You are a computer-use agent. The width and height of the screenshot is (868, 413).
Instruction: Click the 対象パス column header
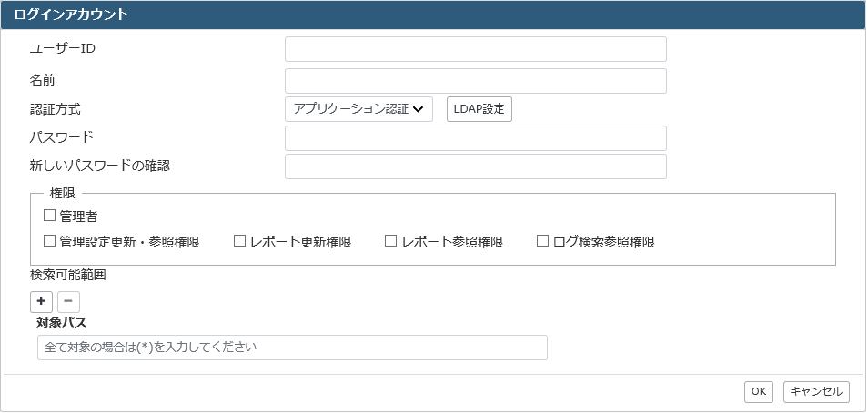(62, 322)
